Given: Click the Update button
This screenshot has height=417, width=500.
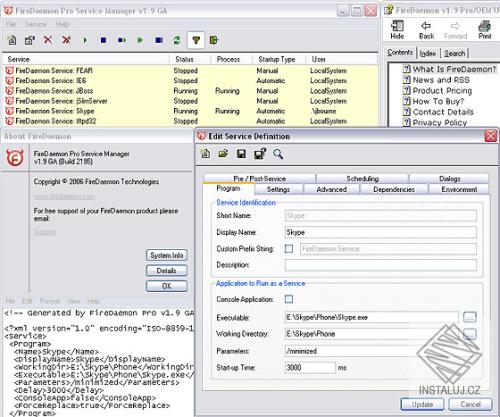Looking at the screenshot, I should pos(422,404).
